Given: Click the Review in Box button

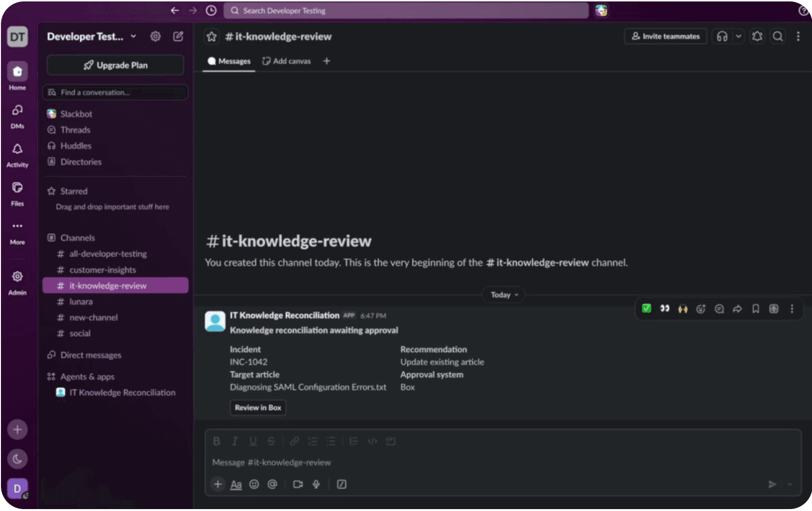Looking at the screenshot, I should click(x=258, y=408).
